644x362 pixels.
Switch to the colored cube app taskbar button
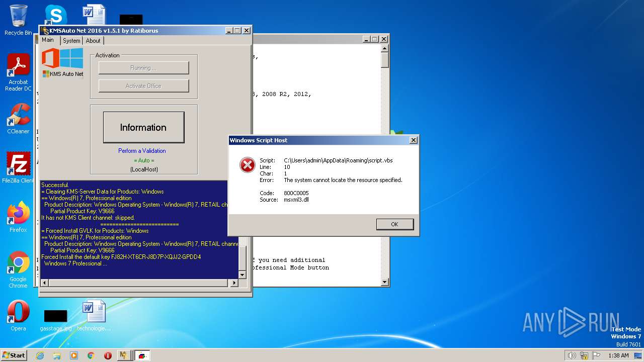click(142, 355)
